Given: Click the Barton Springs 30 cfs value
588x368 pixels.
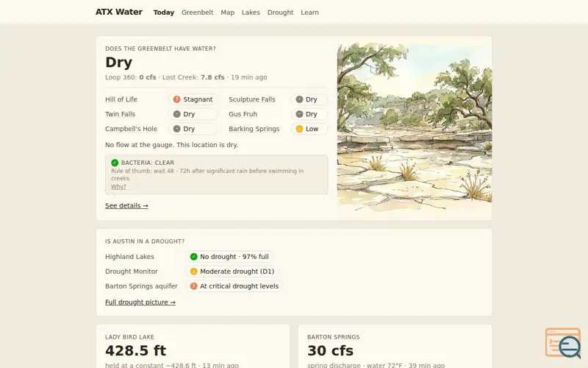Looking at the screenshot, I should [x=330, y=350].
